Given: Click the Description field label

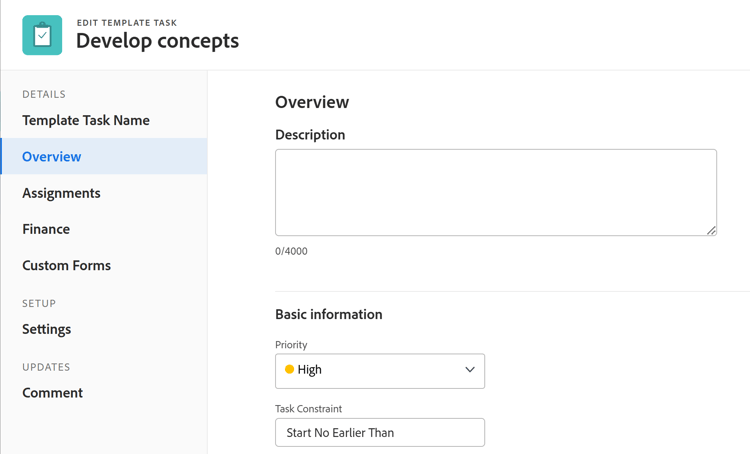Looking at the screenshot, I should pyautogui.click(x=310, y=135).
